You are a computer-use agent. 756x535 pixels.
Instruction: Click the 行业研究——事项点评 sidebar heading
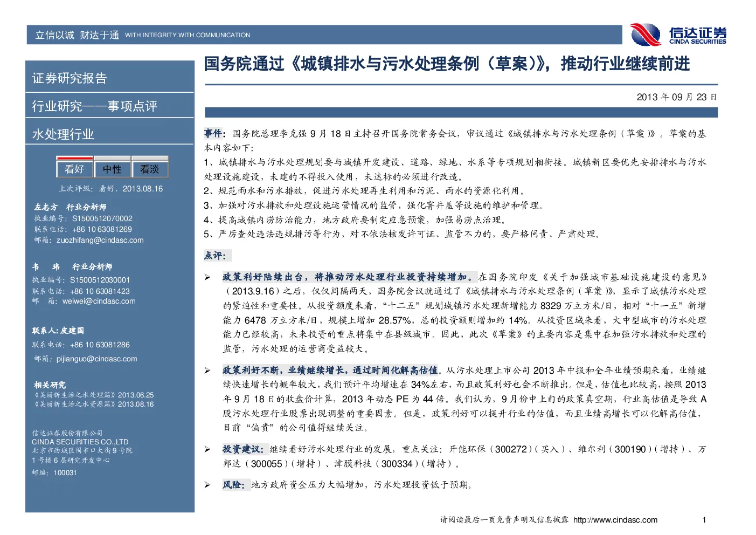(x=94, y=106)
